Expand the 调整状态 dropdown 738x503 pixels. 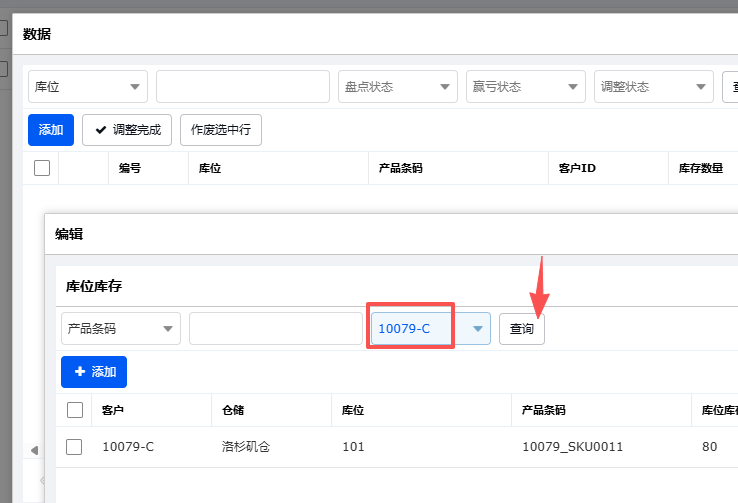(x=653, y=87)
